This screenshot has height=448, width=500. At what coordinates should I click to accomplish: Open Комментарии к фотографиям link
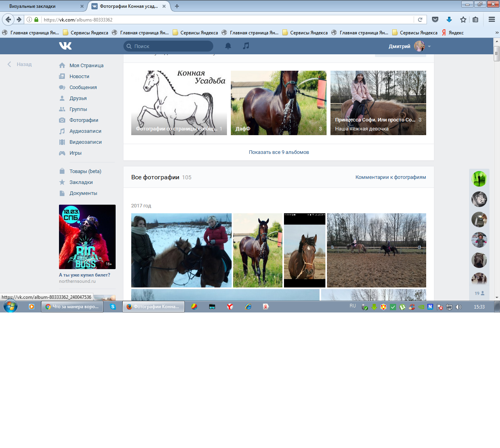391,177
